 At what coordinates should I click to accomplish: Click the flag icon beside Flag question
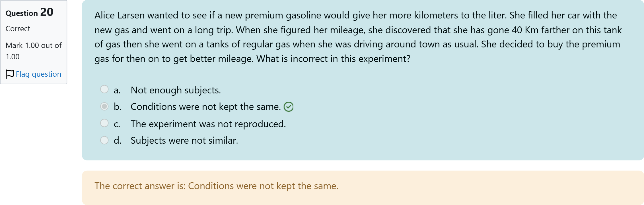[x=10, y=74]
